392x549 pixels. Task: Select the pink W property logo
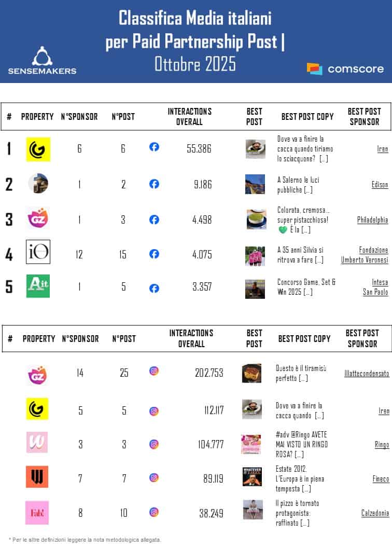[x=37, y=442]
